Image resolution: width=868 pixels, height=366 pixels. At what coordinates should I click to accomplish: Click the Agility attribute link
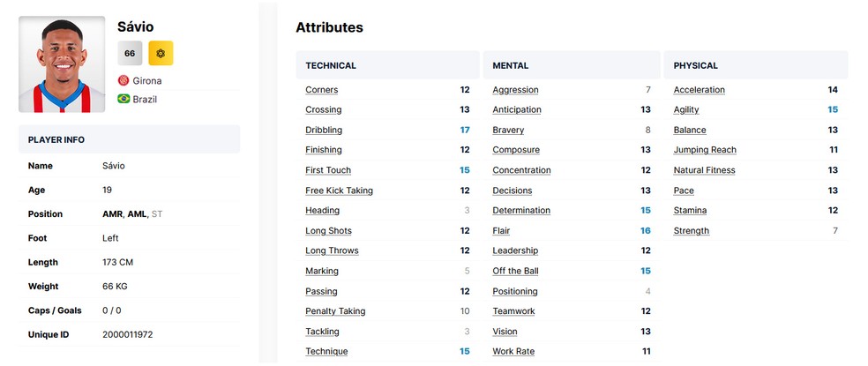tap(686, 109)
